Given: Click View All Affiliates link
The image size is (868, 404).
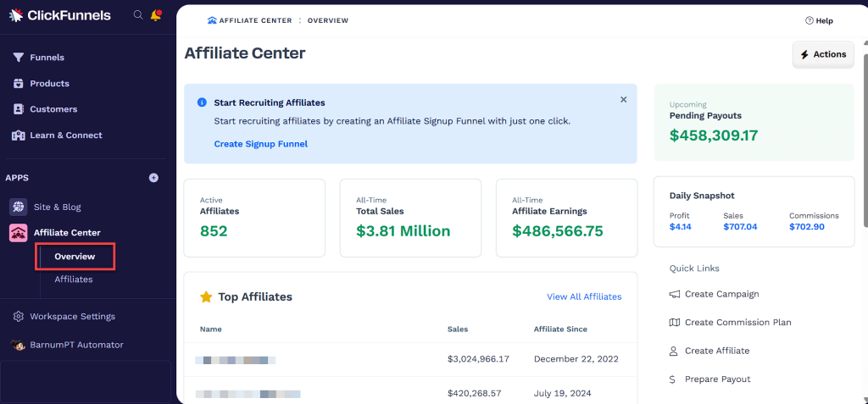Looking at the screenshot, I should coord(584,297).
